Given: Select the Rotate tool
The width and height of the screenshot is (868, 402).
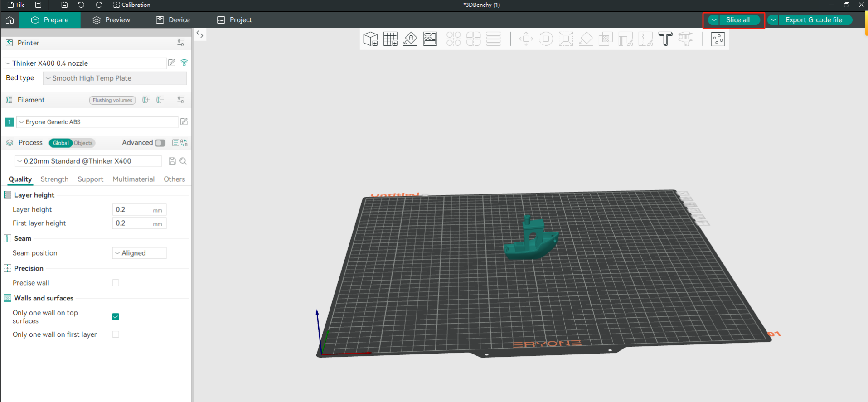Looking at the screenshot, I should tap(546, 39).
